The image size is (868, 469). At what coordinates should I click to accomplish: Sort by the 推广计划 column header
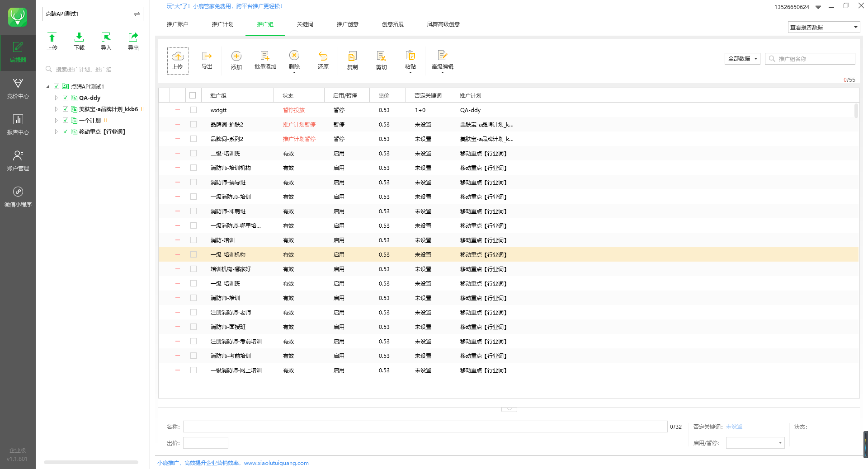click(x=470, y=95)
